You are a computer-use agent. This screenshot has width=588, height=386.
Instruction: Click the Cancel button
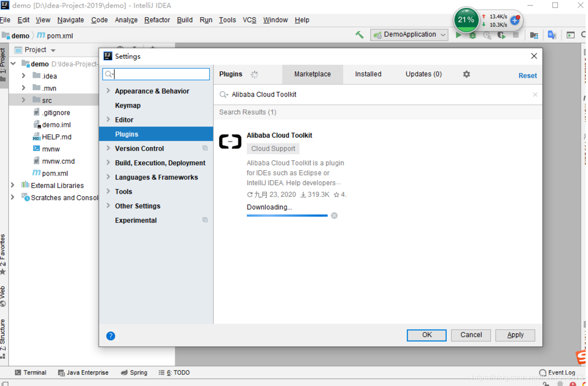click(471, 335)
